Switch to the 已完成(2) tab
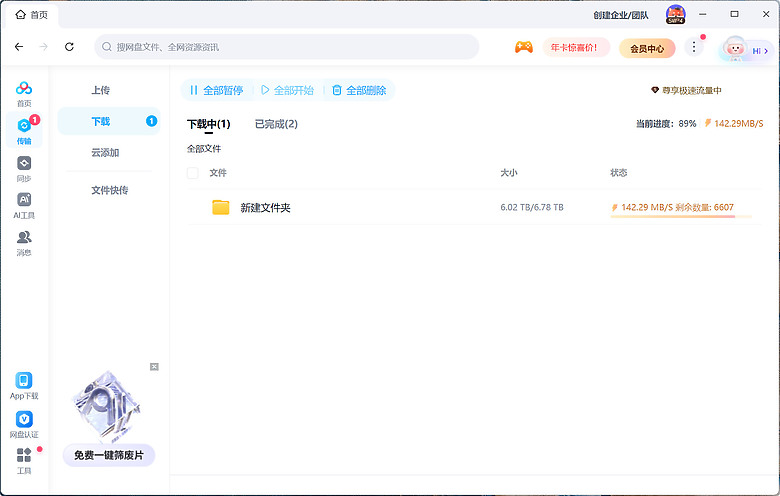 [x=276, y=124]
